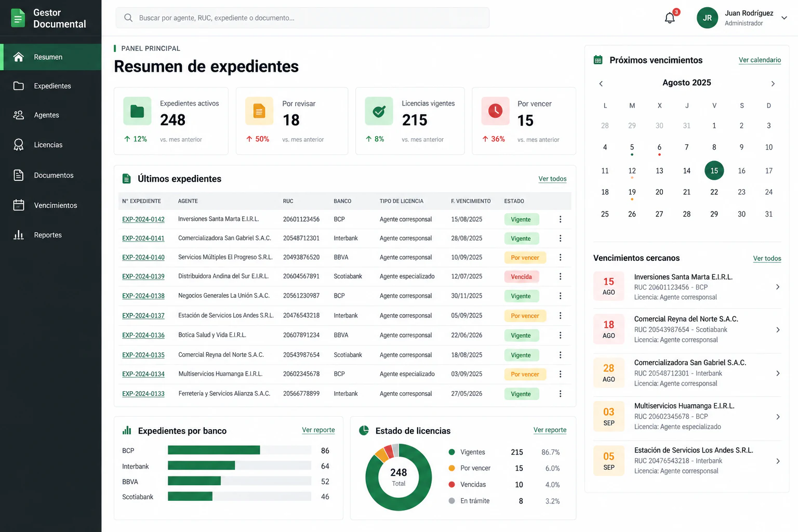
Task: Open row actions for EXP-2024-0142
Action: 560,219
